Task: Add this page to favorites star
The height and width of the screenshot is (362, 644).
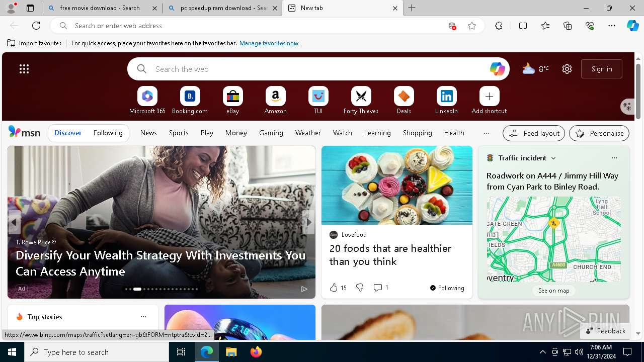Action: pos(472,26)
